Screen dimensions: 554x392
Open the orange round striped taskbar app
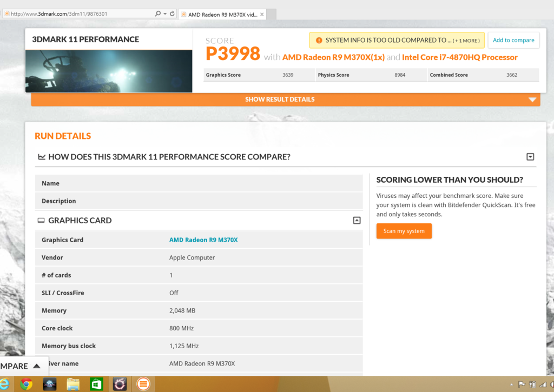[x=143, y=384]
